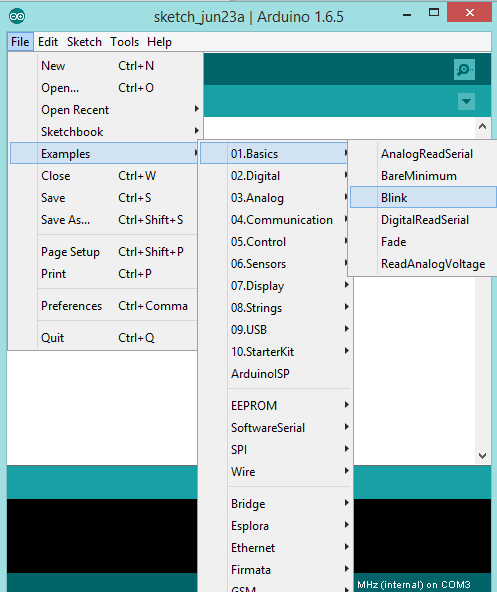Expand the 04.Communication examples submenu
This screenshot has height=592, width=497.
click(275, 219)
